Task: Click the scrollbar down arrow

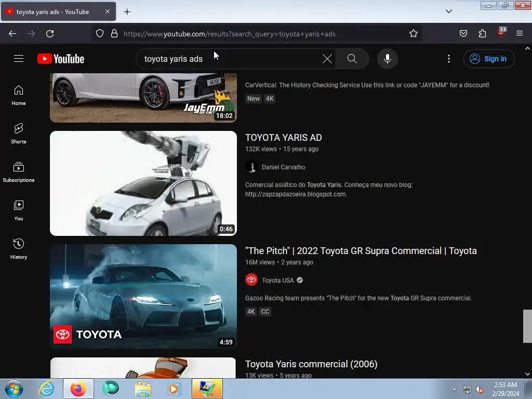Action: 527,374
